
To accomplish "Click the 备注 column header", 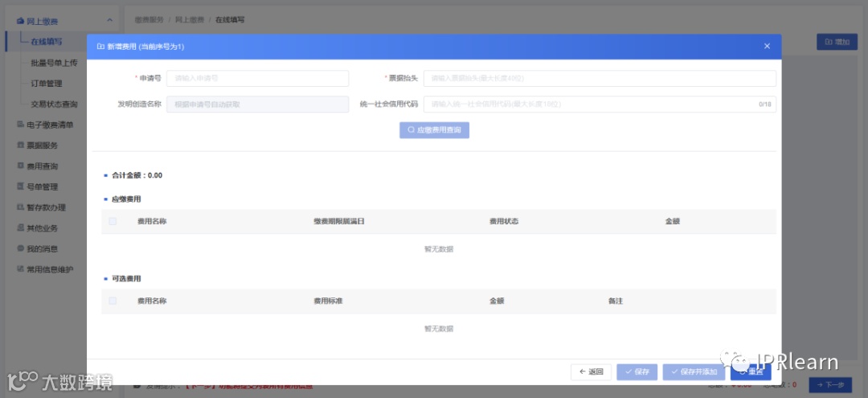I will (616, 302).
